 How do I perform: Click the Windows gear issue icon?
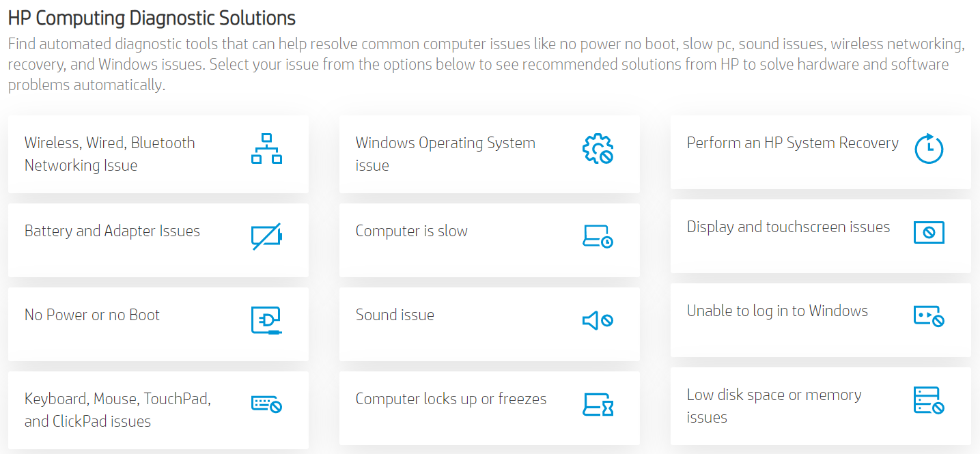[598, 149]
